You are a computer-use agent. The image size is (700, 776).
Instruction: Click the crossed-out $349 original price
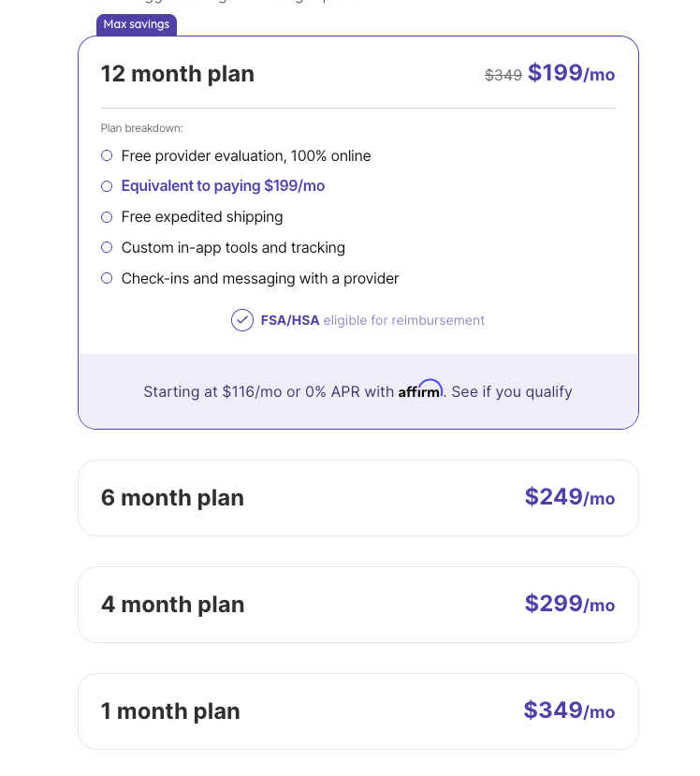point(503,75)
